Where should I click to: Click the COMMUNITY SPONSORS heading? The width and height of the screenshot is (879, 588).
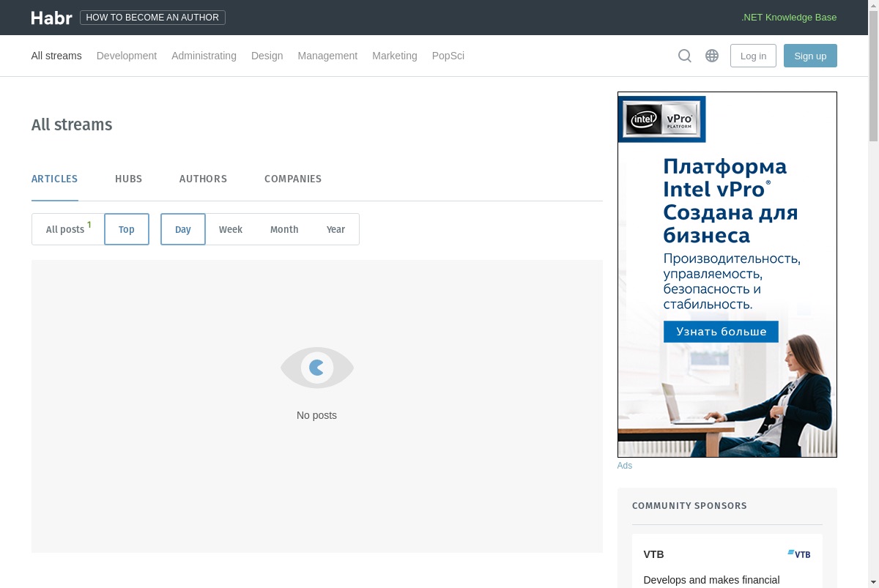click(x=689, y=505)
